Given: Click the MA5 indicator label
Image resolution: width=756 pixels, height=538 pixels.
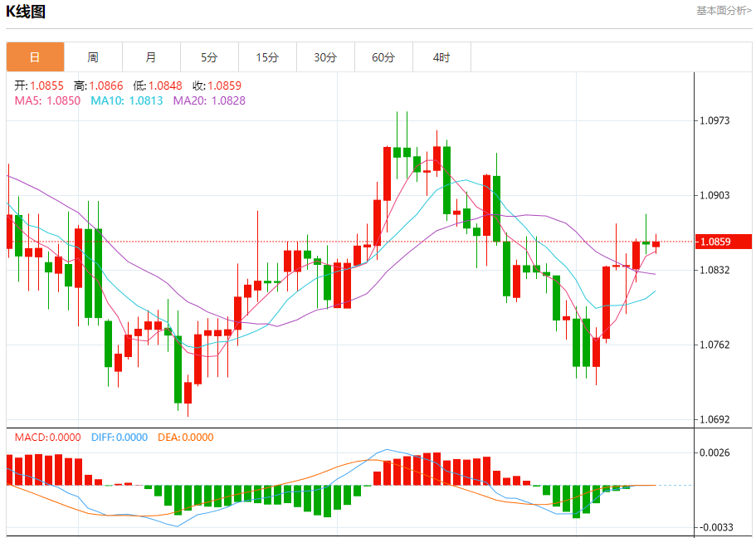Looking at the screenshot, I should click(47, 100).
